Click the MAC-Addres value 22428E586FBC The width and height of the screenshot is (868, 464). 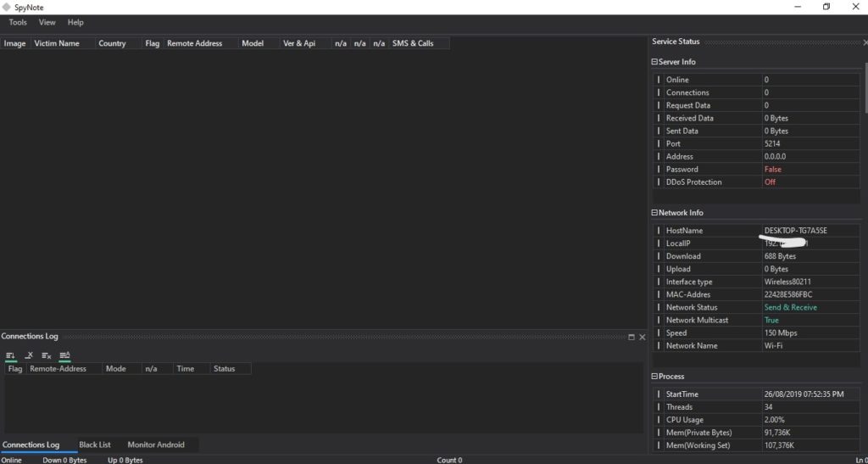click(x=788, y=294)
